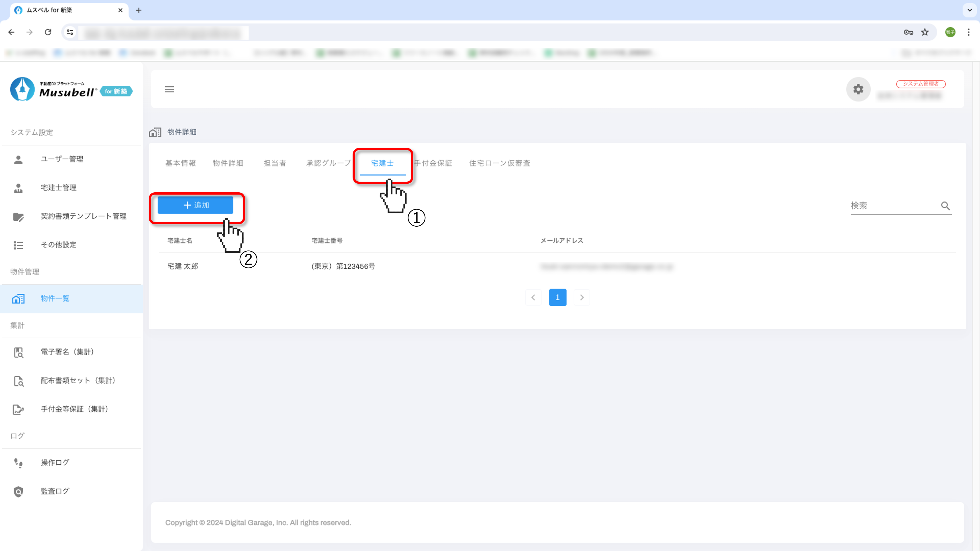Switch to the 住宅ローン仮審査 tab
The width and height of the screenshot is (980, 551).
499,163
